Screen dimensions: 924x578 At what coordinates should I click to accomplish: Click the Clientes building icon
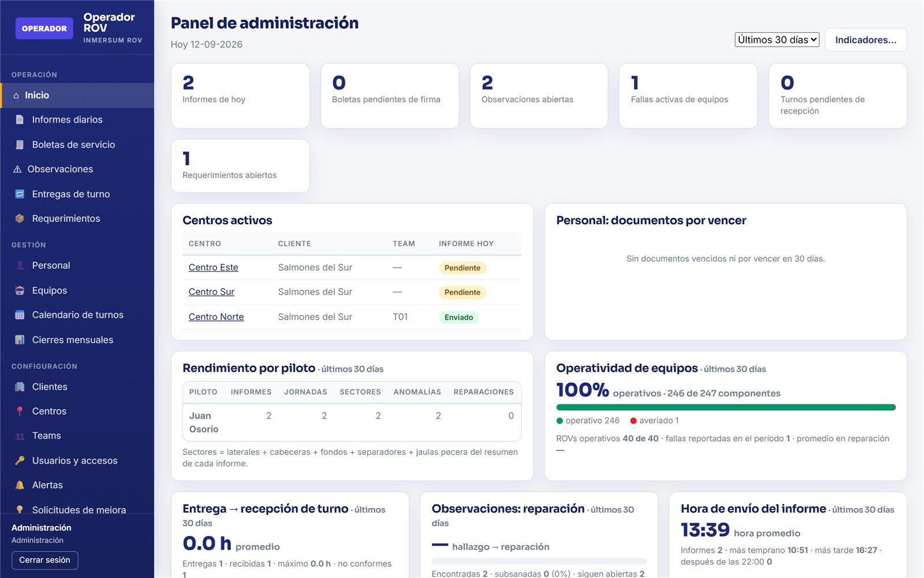(20, 387)
